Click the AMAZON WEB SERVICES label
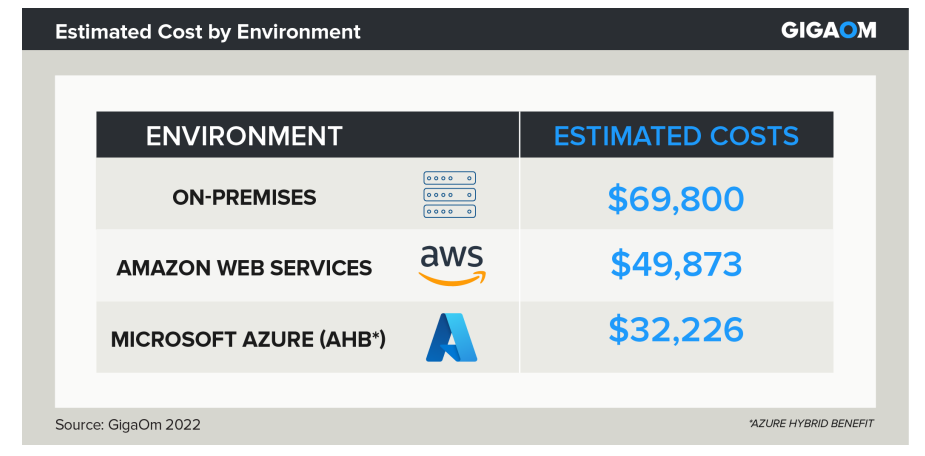This screenshot has height=456, width=925. point(244,268)
